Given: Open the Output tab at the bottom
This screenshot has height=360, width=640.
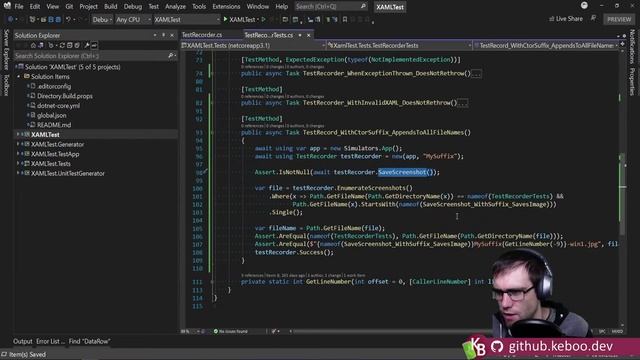Looking at the screenshot, I should tap(22, 341).
